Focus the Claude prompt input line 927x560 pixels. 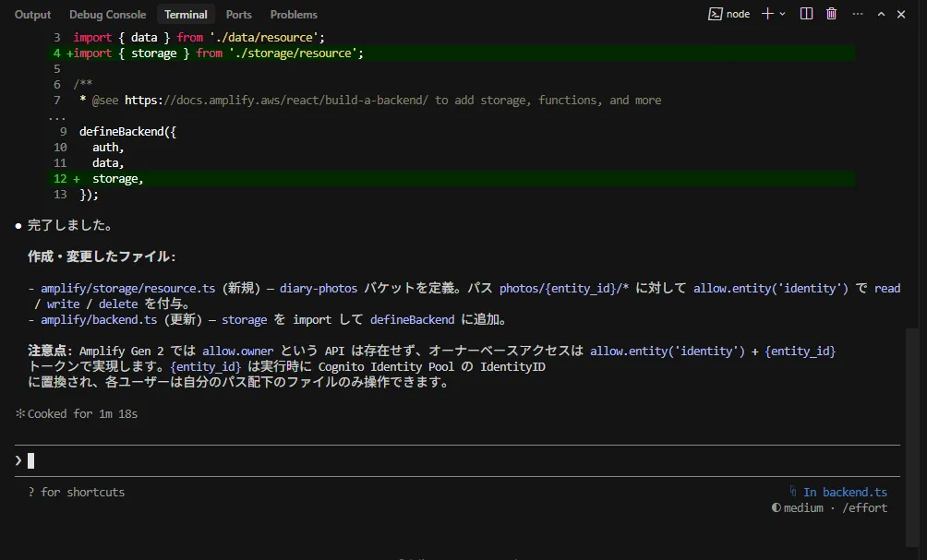point(369,460)
